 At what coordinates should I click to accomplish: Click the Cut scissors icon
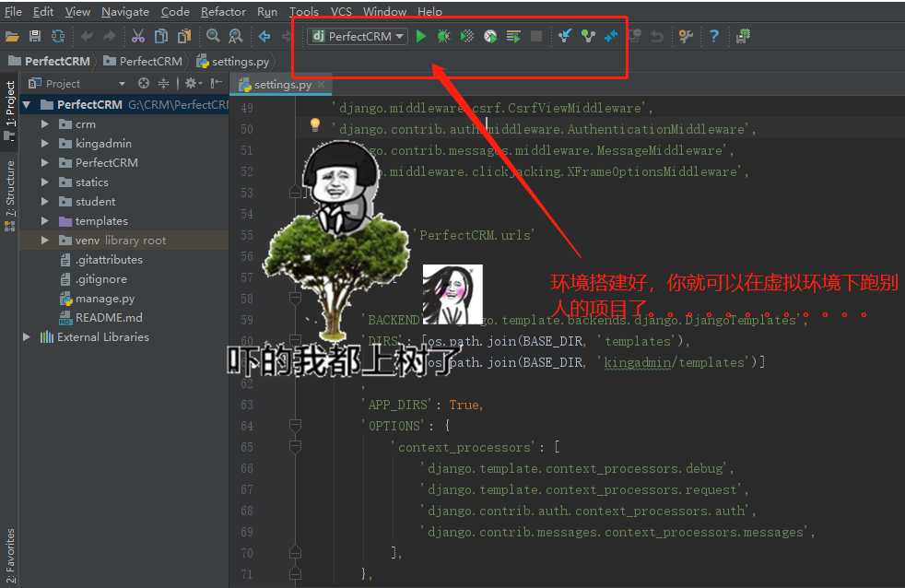click(x=138, y=36)
